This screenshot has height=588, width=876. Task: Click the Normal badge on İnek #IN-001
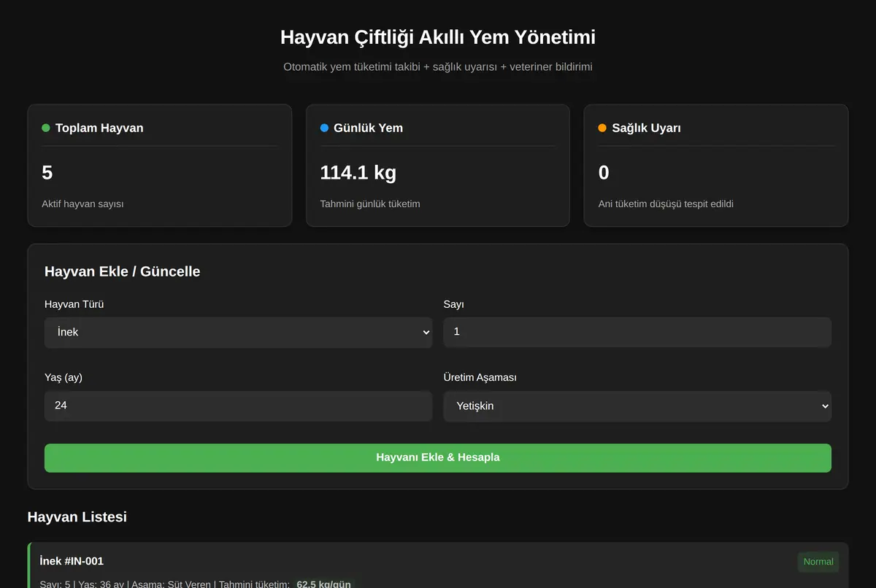coord(818,562)
